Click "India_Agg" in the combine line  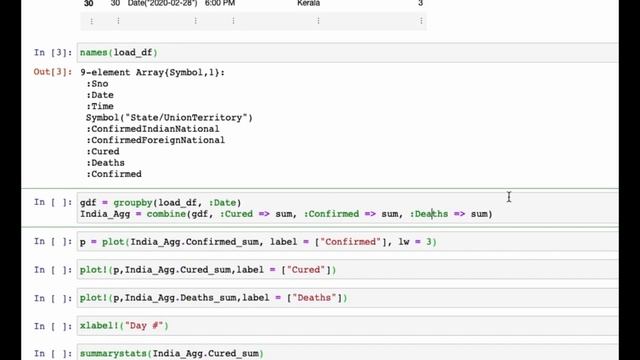point(105,214)
